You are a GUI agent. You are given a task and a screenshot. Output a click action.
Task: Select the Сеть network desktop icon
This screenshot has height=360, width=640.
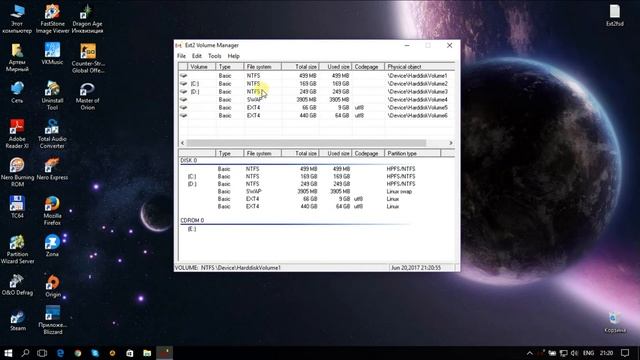(17, 92)
